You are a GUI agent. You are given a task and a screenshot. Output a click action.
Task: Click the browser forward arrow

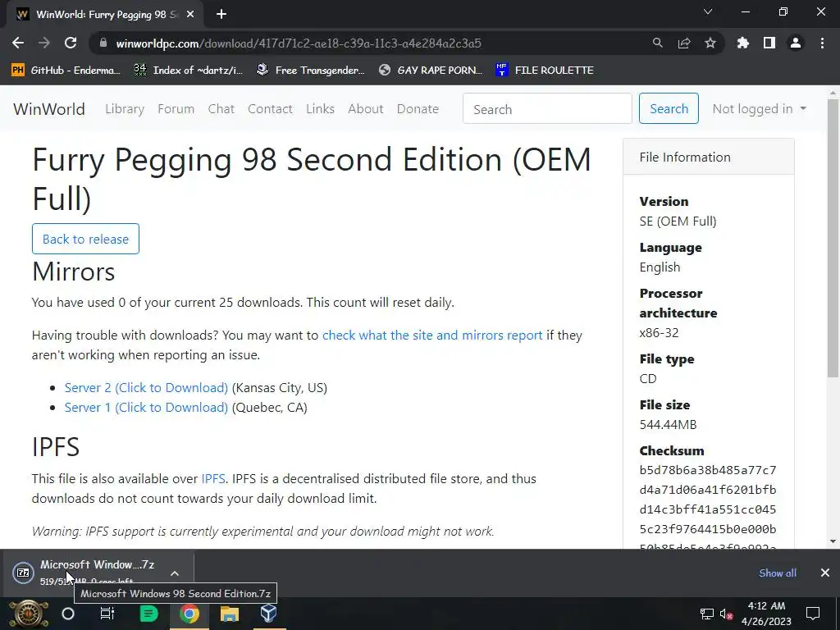tap(44, 43)
